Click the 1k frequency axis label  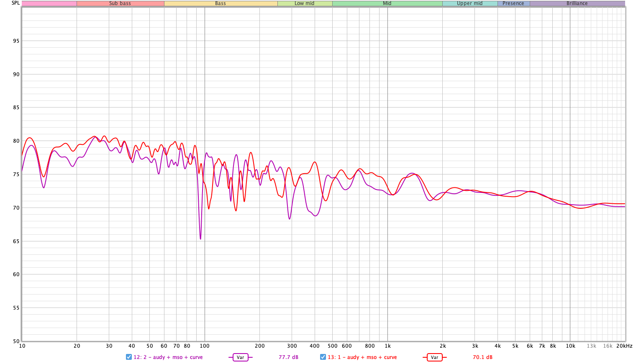click(x=388, y=346)
